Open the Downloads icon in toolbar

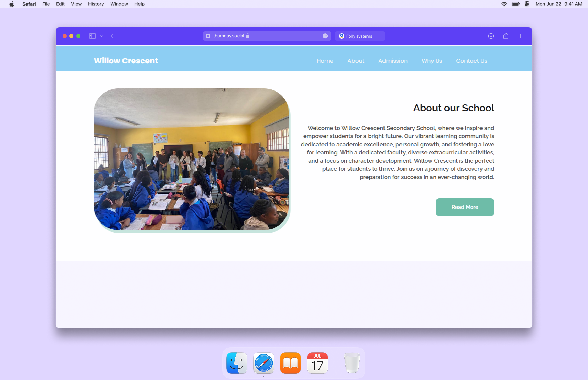point(491,36)
